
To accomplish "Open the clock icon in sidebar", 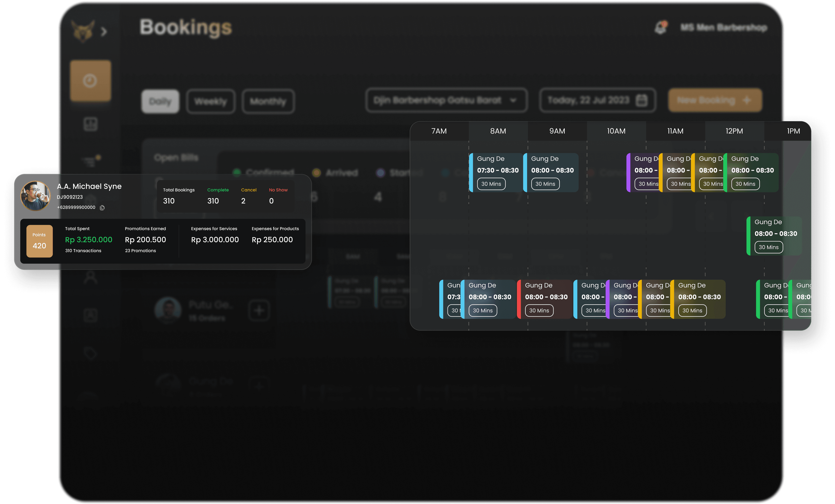I will tap(90, 81).
